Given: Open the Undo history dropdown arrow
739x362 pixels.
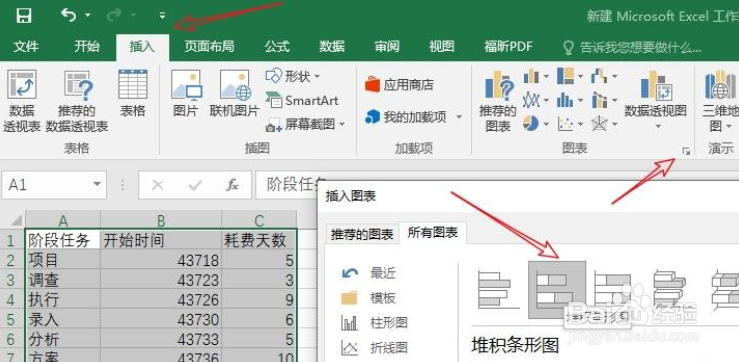Looking at the screenshot, I should [x=88, y=16].
